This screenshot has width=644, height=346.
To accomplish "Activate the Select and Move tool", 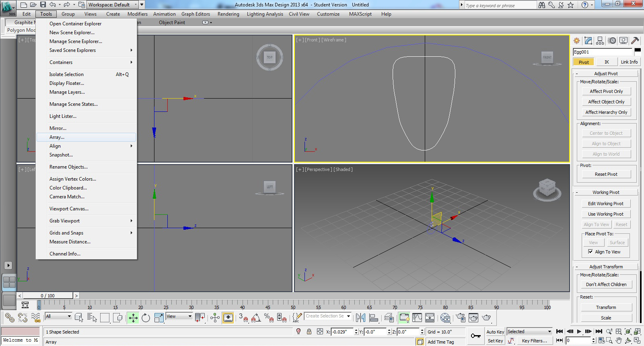I will (133, 318).
